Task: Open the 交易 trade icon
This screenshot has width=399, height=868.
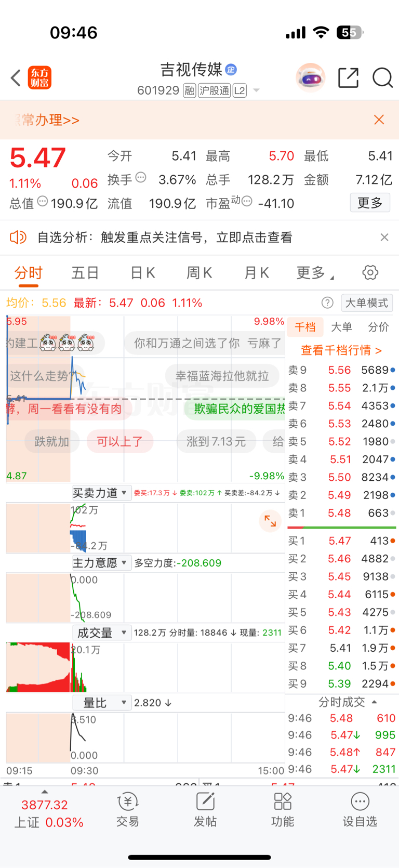Action: [128, 809]
